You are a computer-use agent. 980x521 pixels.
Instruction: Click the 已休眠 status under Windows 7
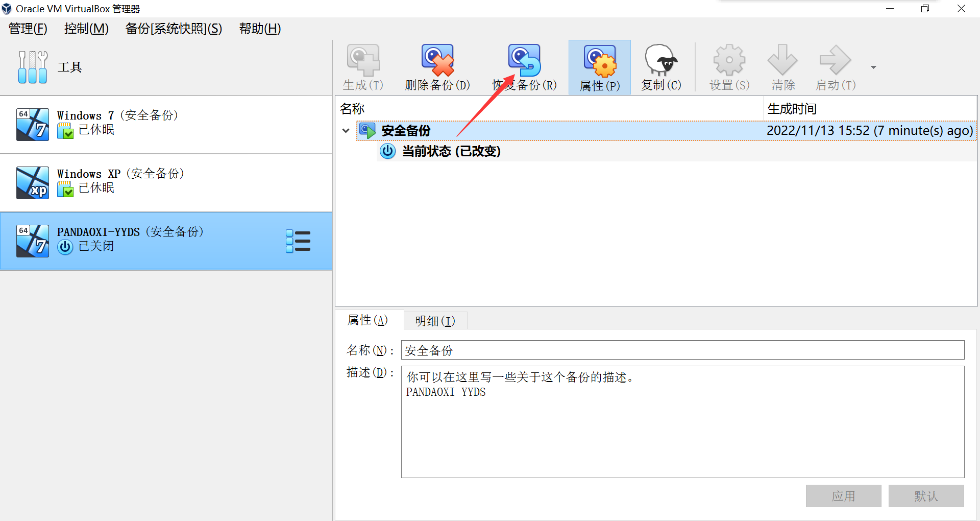coord(96,130)
